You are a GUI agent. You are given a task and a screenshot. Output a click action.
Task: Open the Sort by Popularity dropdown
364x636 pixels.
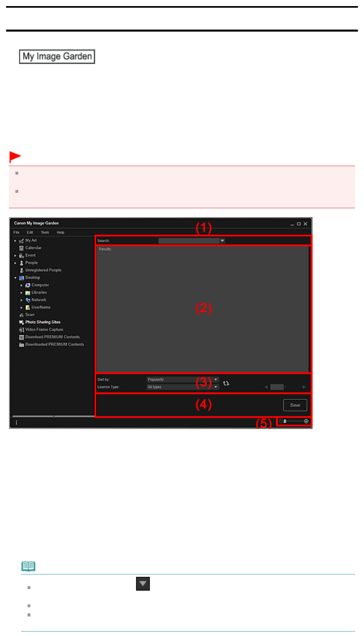pyautogui.click(x=183, y=380)
